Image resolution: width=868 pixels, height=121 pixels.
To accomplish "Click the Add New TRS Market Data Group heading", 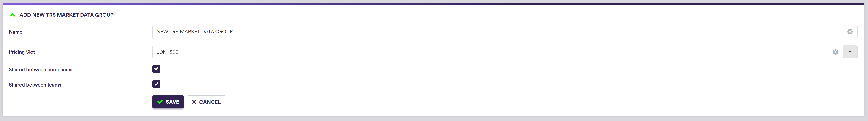I will click(x=66, y=15).
